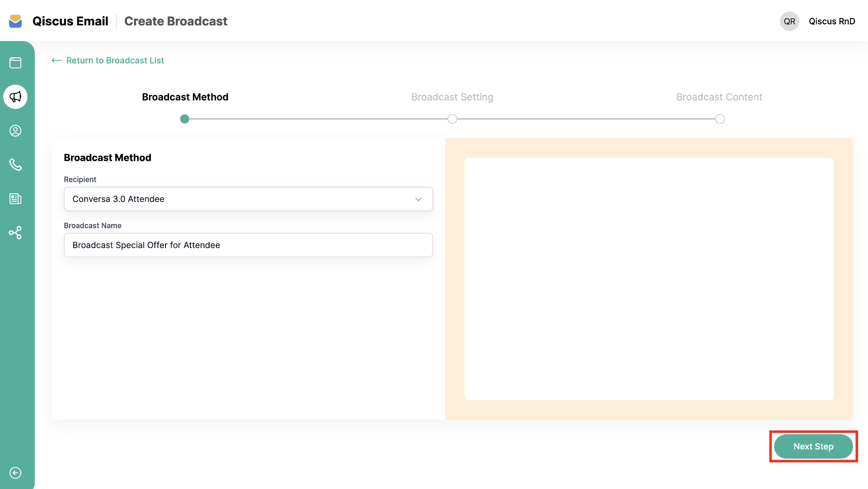Open the newspaper template icon in sidebar
Viewport: 868px width, 489px height.
15,199
